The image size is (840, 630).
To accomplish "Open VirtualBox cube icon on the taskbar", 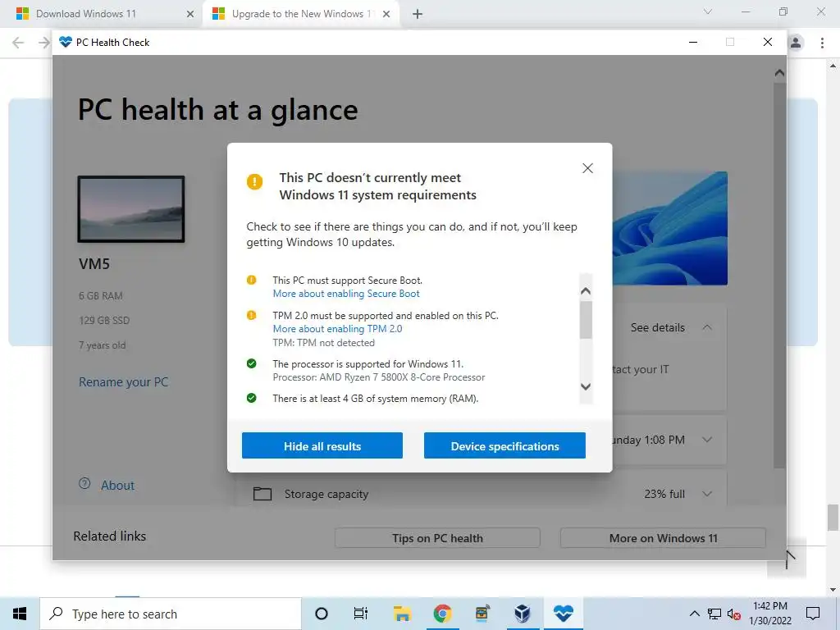I will coord(523,614).
